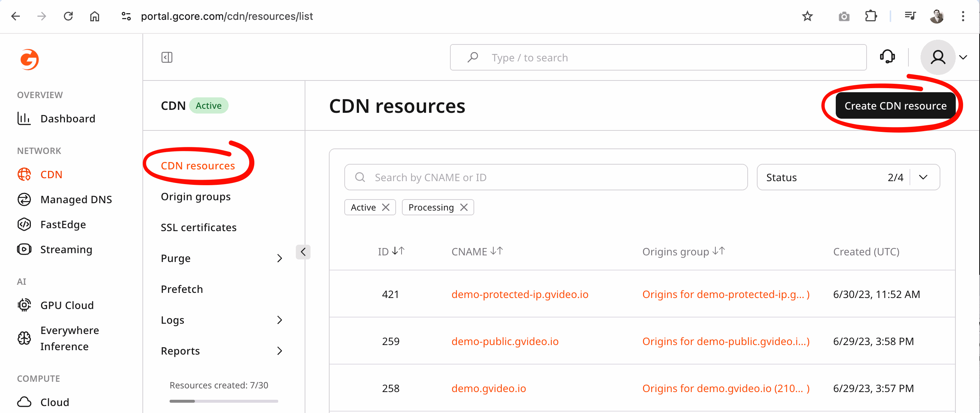Image resolution: width=980 pixels, height=413 pixels.
Task: Reload the page with refresh icon
Action: 68,16
